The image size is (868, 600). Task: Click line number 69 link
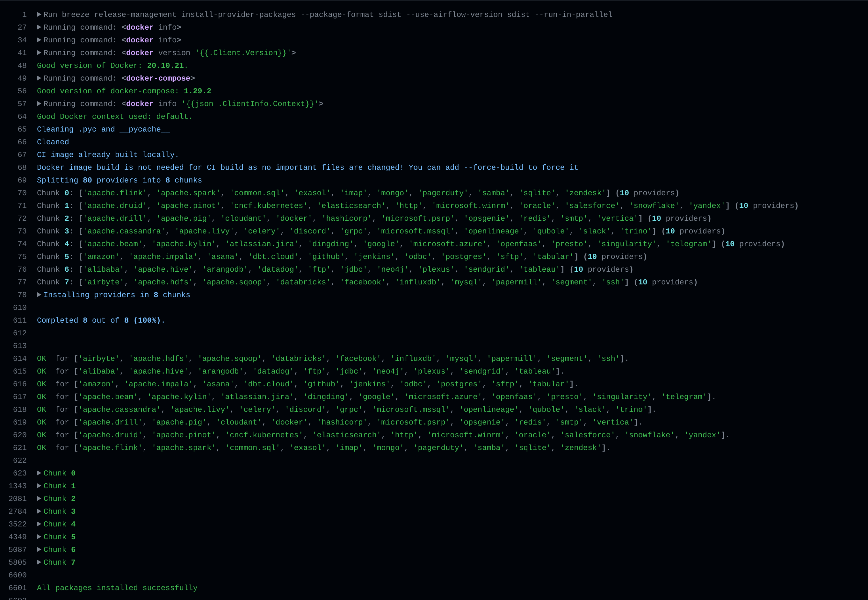[x=22, y=181]
